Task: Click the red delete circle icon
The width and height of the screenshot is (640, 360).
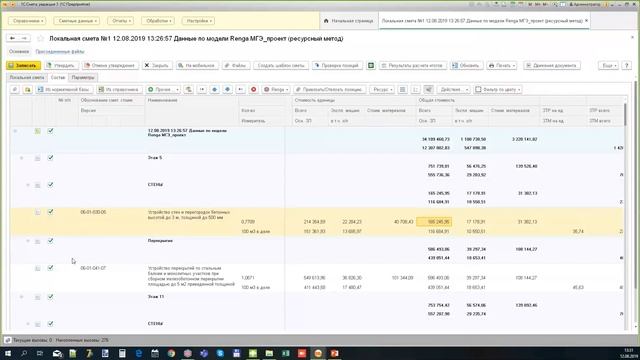Action: tap(253, 89)
